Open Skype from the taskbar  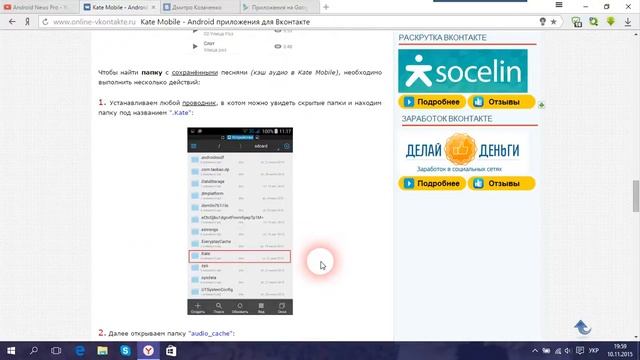125,351
